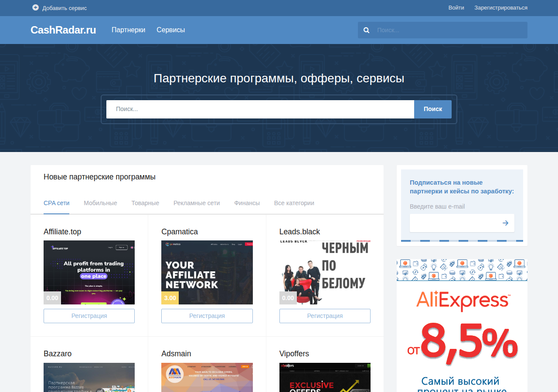This screenshot has width=558, height=392.
Task: Click the 0.00 rating badge on Leads.black
Action: point(288,298)
